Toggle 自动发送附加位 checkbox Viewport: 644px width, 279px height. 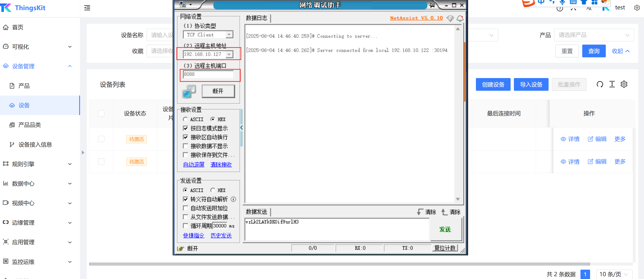tap(186, 208)
